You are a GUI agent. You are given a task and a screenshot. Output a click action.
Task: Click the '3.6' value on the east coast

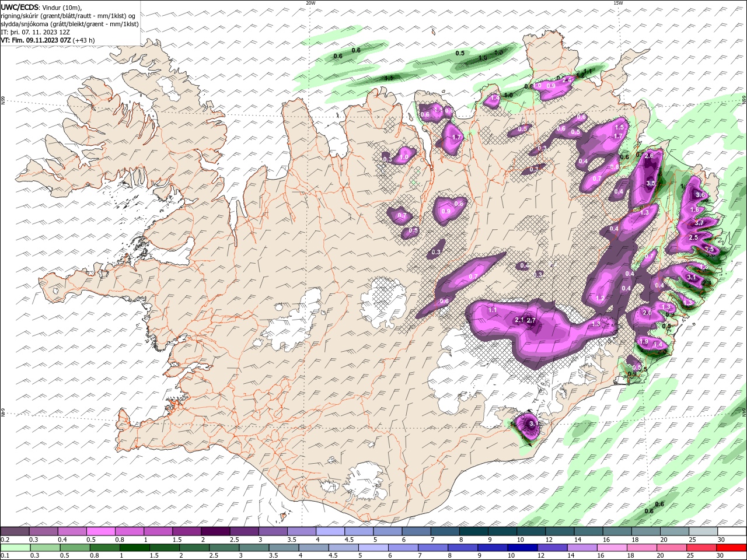coord(701,195)
